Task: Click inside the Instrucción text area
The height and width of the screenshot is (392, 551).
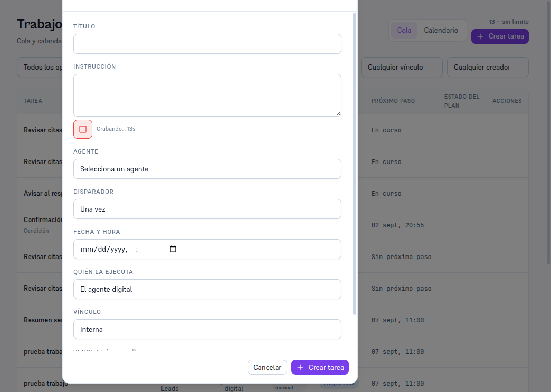Action: 207,95
